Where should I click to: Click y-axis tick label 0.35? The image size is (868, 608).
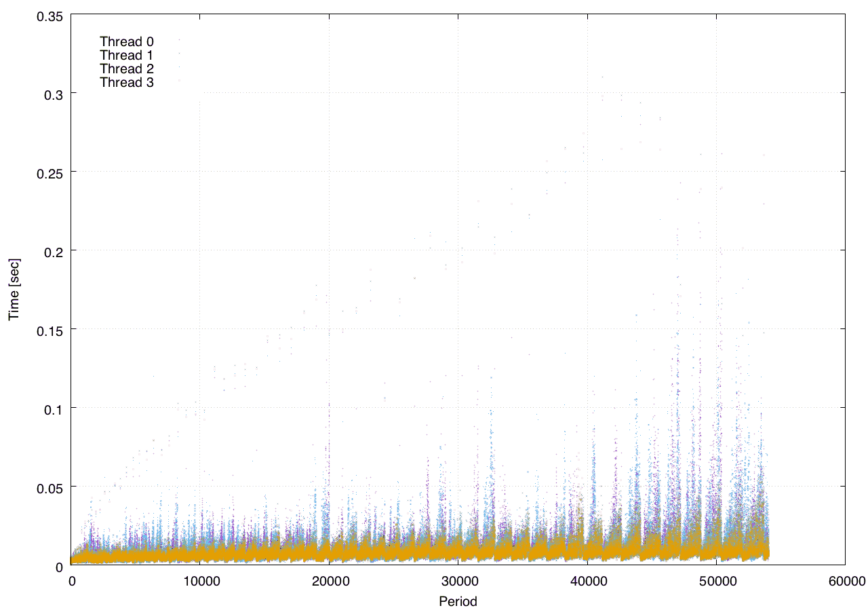48,15
